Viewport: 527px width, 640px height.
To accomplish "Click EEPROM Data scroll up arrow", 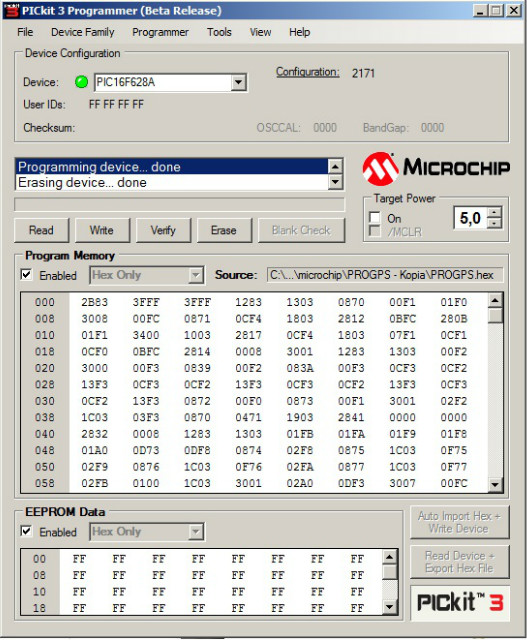I will tap(389, 557).
